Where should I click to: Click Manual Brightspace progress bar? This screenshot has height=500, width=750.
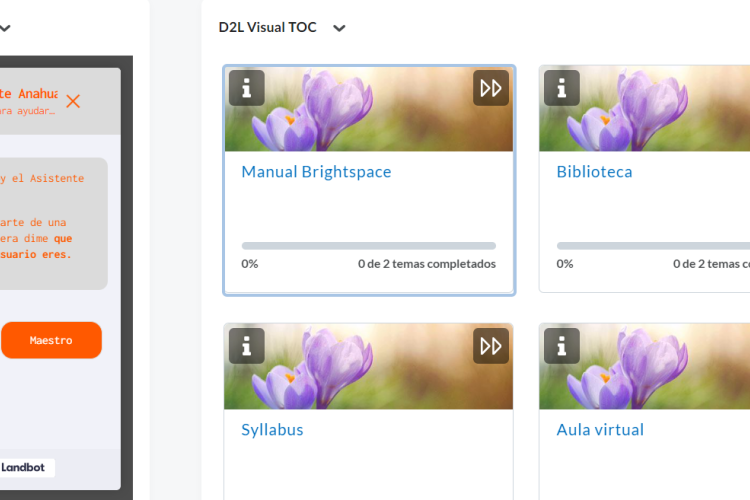click(x=368, y=246)
